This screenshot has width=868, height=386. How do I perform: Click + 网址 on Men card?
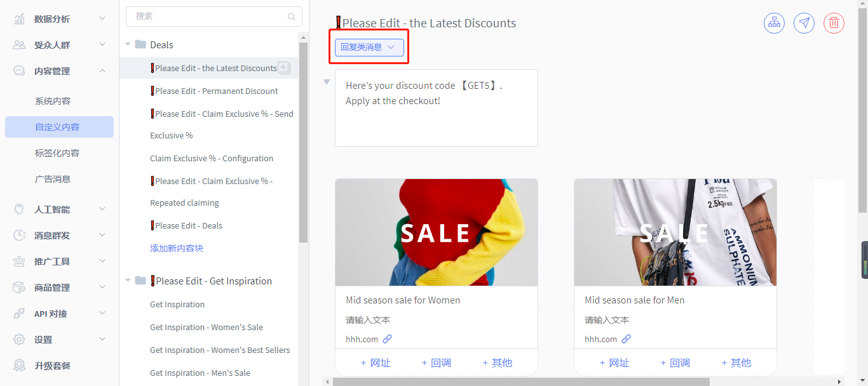click(614, 363)
